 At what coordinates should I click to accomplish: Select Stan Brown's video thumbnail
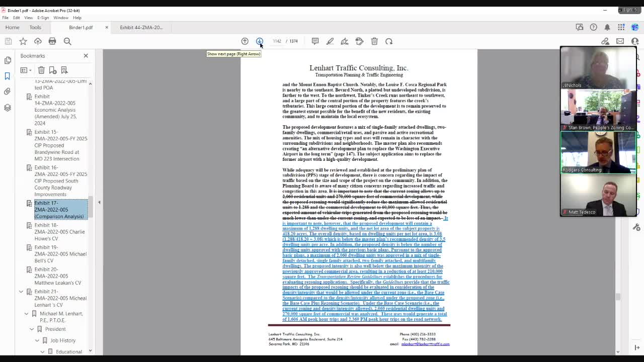click(x=598, y=111)
